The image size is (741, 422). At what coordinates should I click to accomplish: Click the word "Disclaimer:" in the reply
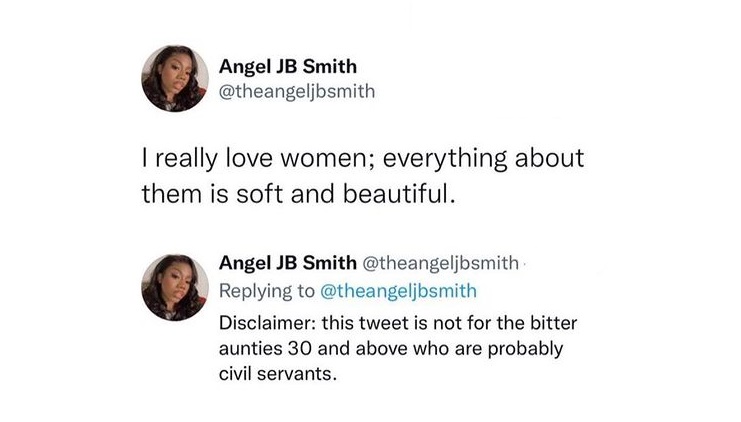coord(263,324)
